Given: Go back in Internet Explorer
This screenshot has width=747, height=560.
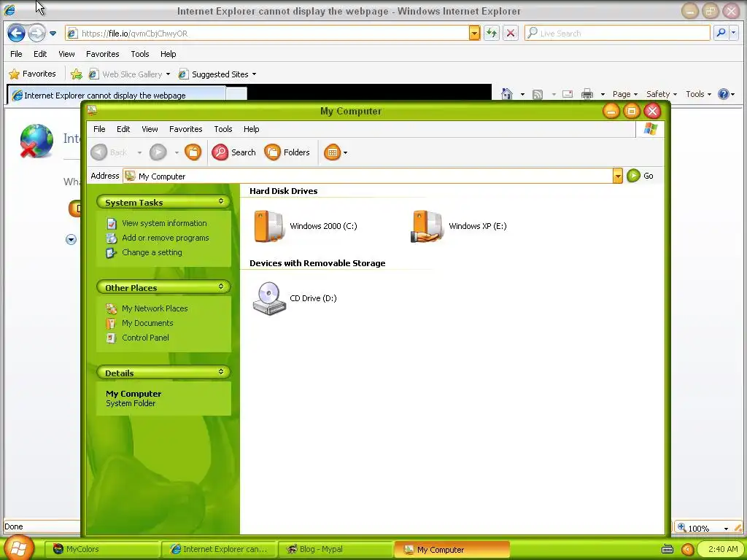Looking at the screenshot, I should tap(16, 34).
